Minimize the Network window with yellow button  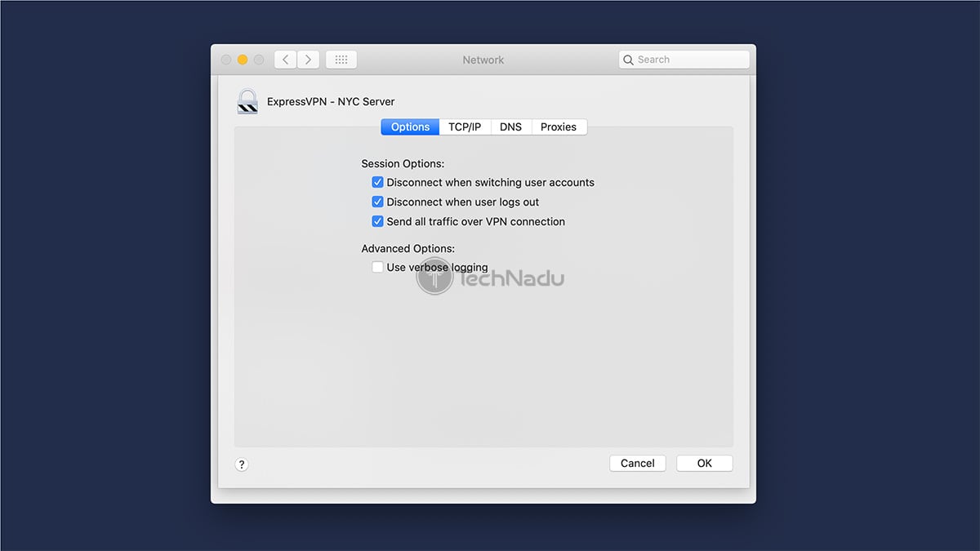click(243, 60)
